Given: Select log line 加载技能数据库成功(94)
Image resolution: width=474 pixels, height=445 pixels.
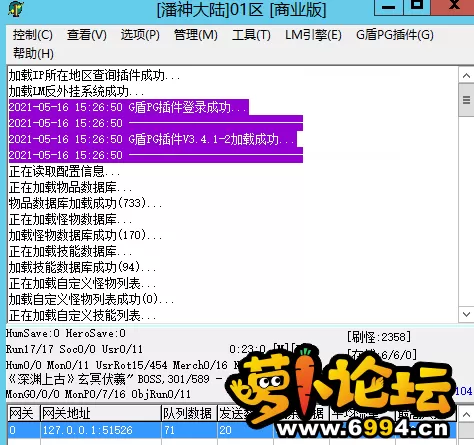Looking at the screenshot, I should (82, 267).
